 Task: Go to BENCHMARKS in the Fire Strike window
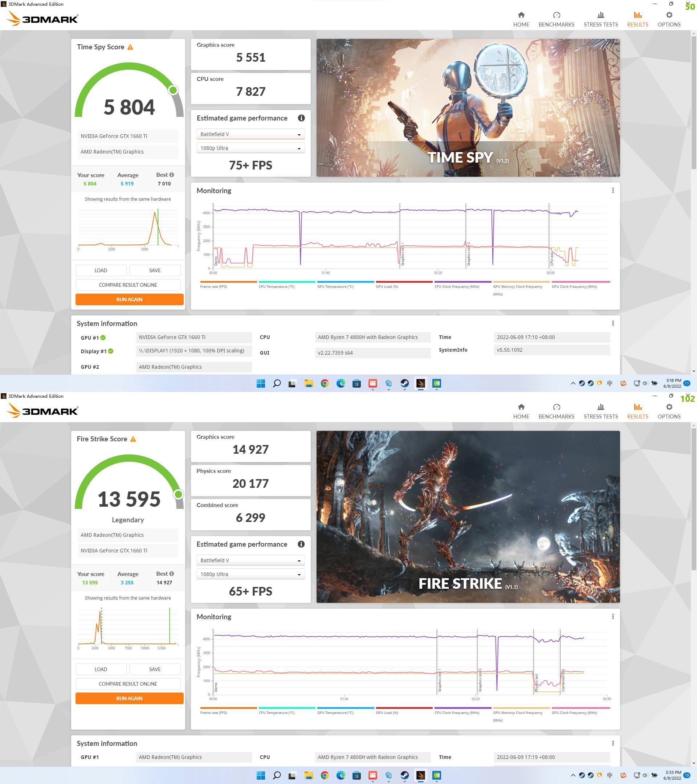pyautogui.click(x=556, y=411)
